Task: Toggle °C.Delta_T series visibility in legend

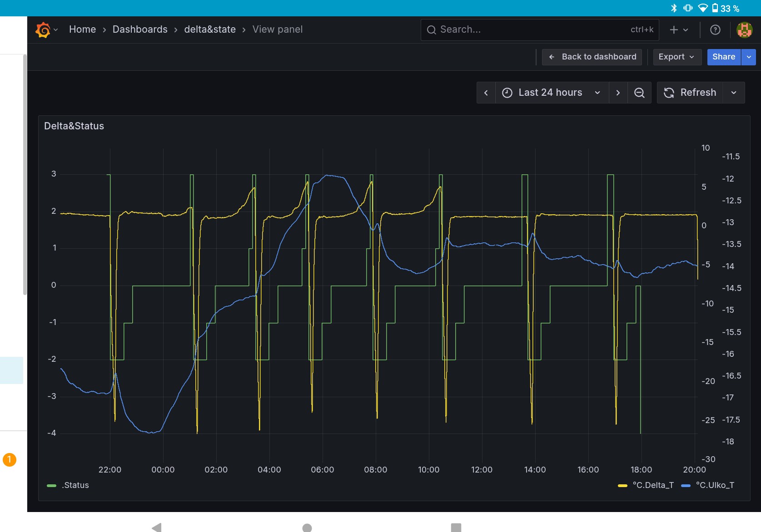Action: (x=652, y=485)
